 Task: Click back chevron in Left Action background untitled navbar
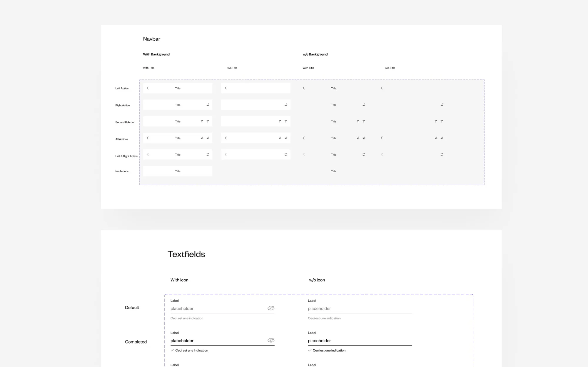pyautogui.click(x=225, y=88)
